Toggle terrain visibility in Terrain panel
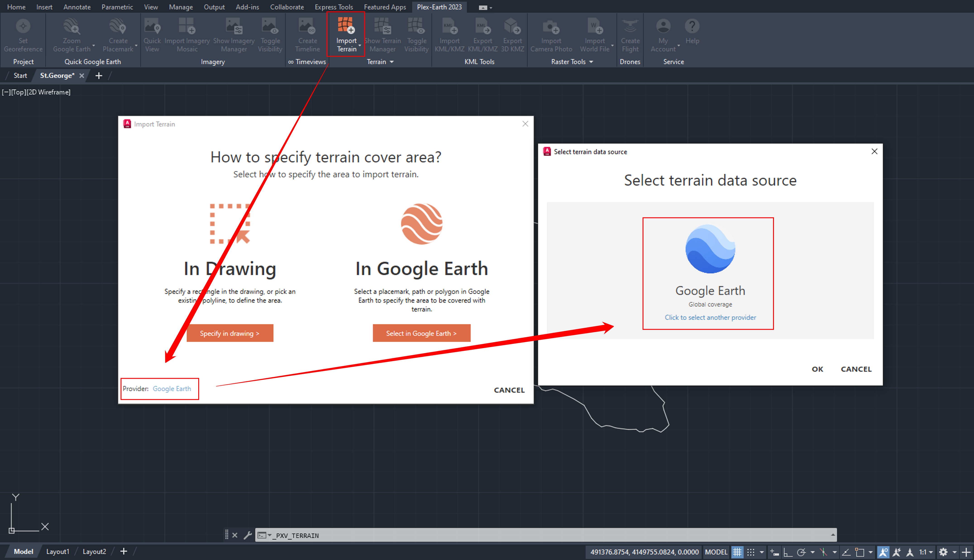 point(416,35)
